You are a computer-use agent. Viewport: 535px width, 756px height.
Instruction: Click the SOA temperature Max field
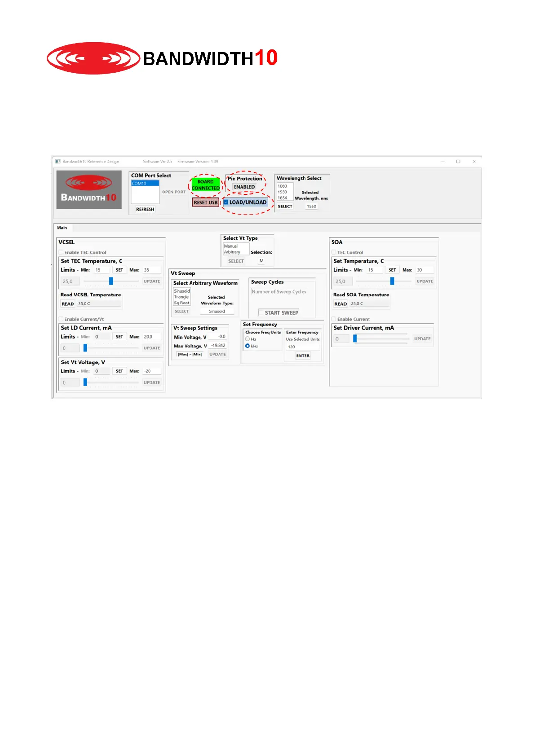pyautogui.click(x=424, y=270)
